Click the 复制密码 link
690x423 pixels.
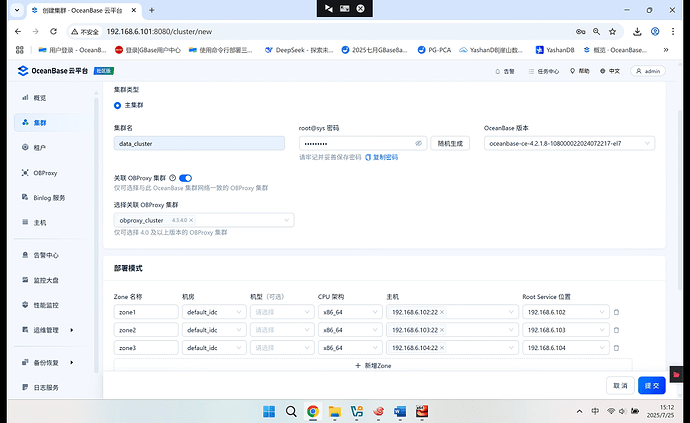click(382, 157)
